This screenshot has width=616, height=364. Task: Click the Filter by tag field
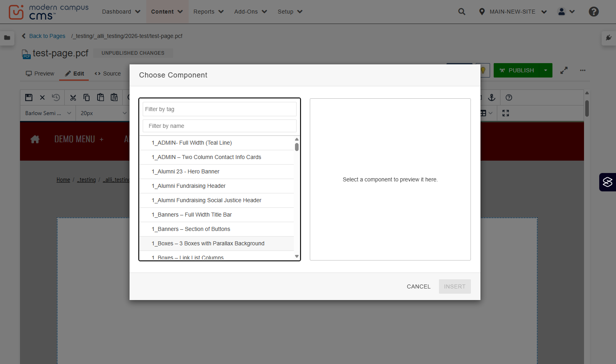219,109
